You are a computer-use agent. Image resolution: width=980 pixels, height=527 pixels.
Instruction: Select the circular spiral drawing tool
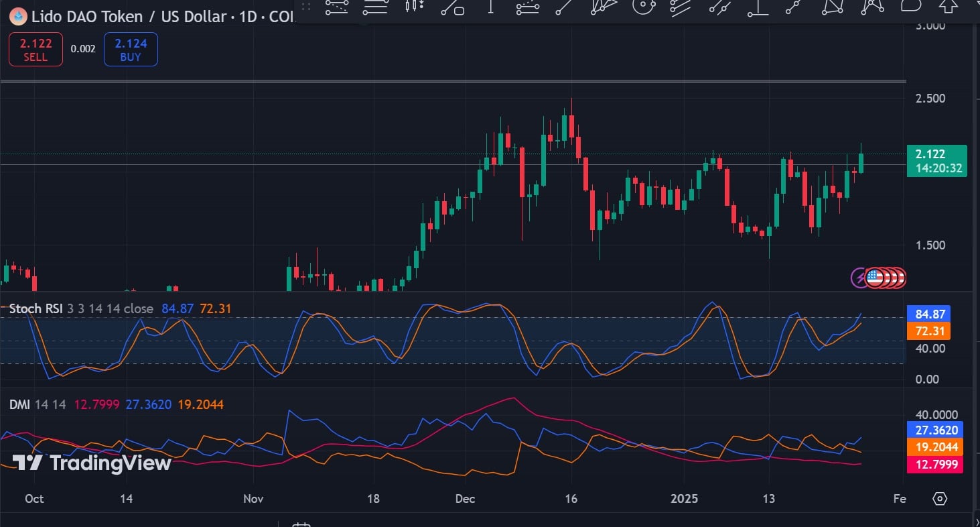(642, 6)
